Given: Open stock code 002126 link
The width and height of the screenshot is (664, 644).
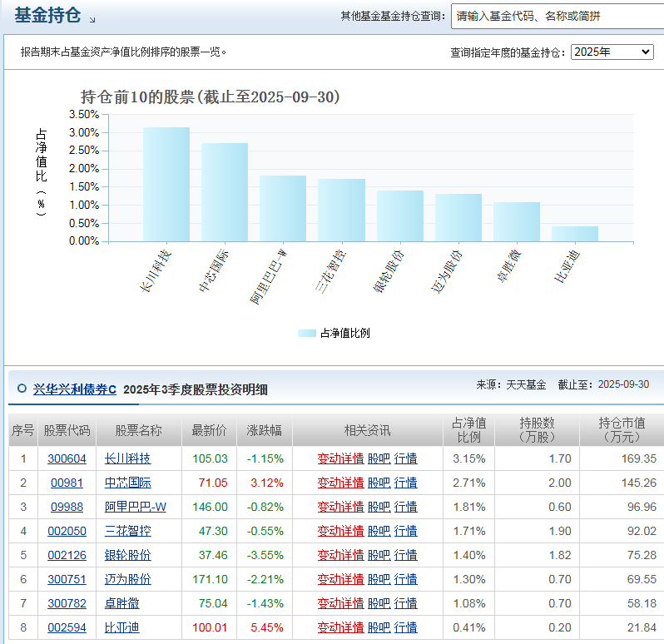Looking at the screenshot, I should (x=67, y=555).
